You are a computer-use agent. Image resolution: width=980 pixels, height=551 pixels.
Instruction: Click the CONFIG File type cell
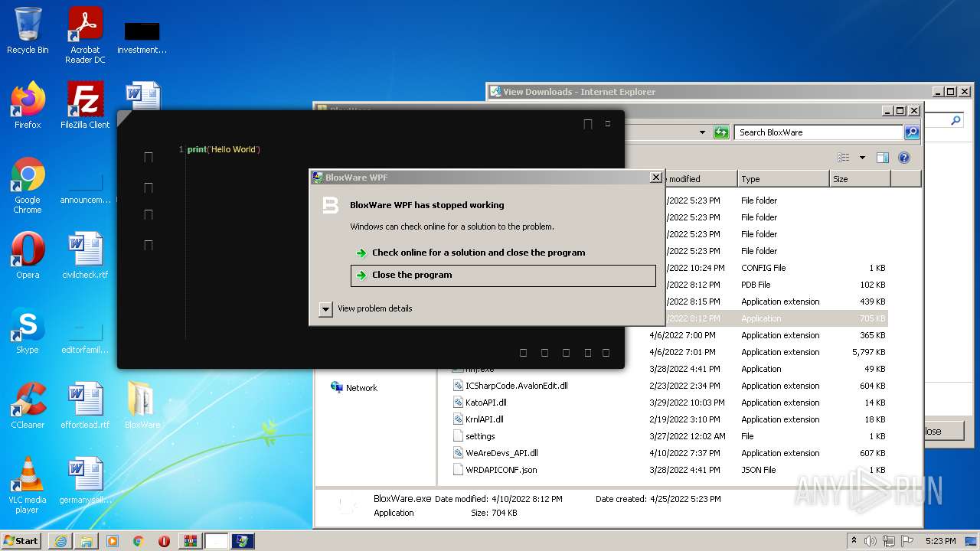pos(763,268)
